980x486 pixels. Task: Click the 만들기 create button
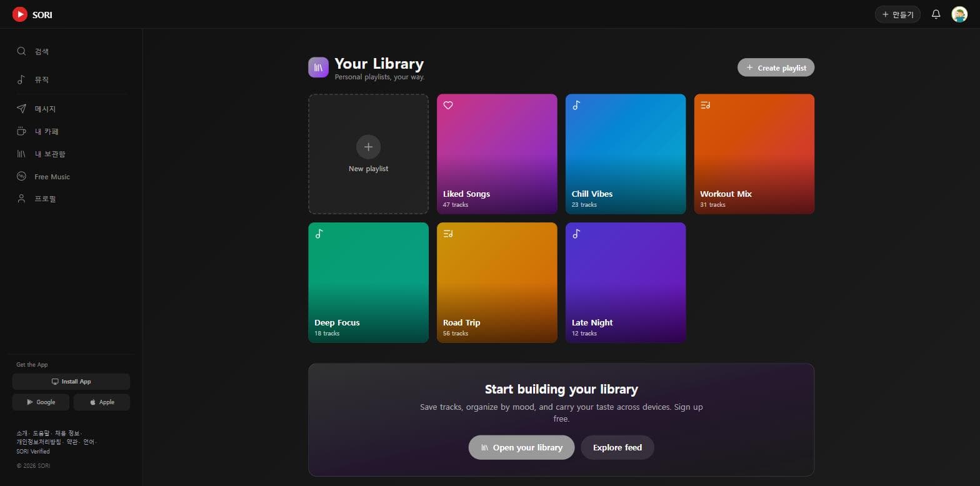(x=897, y=14)
